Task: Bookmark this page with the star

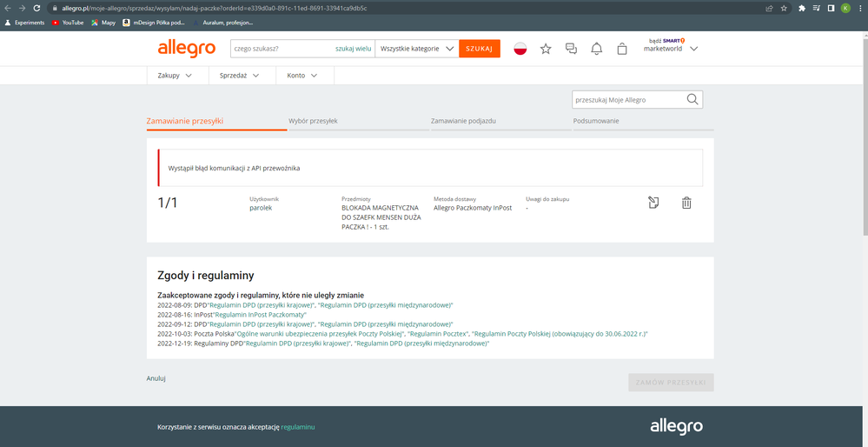Action: tap(784, 9)
